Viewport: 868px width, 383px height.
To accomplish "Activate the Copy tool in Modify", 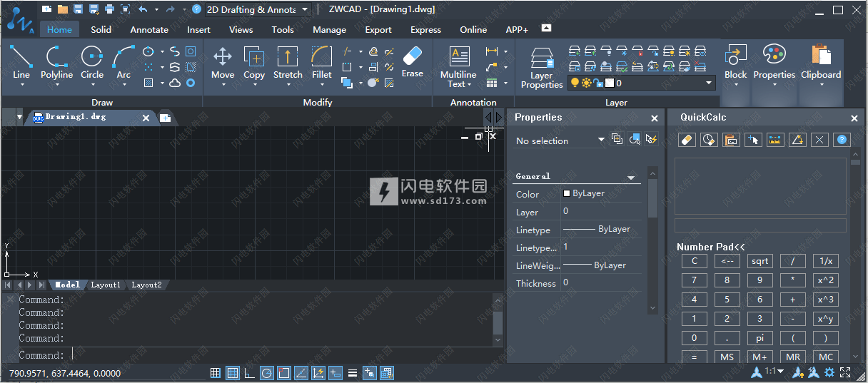I will [x=254, y=63].
